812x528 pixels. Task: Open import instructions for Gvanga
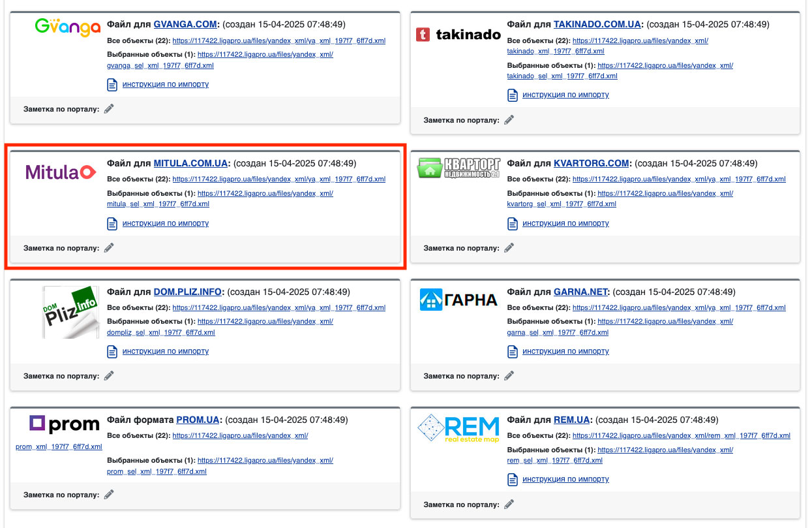point(166,84)
